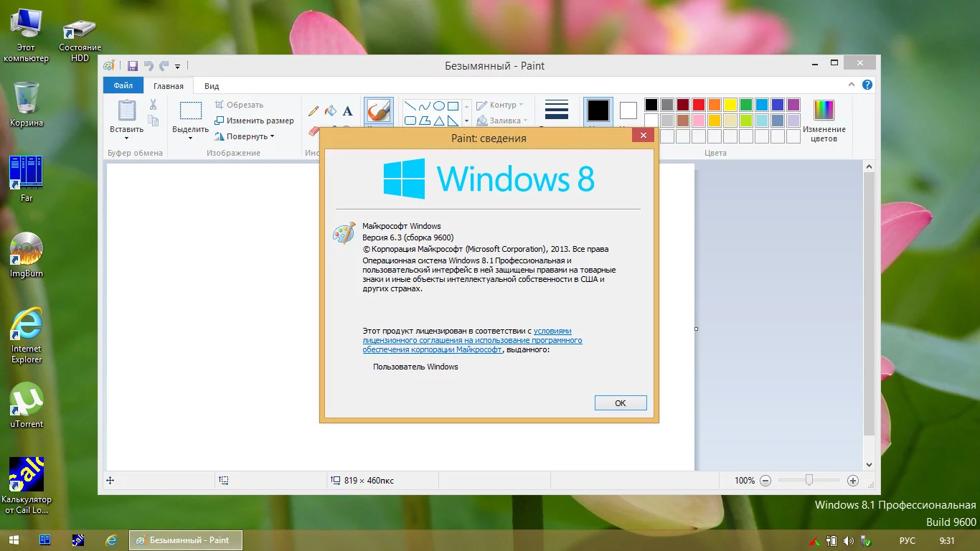Click the Windows Start button
980x551 pixels.
tap(14, 540)
